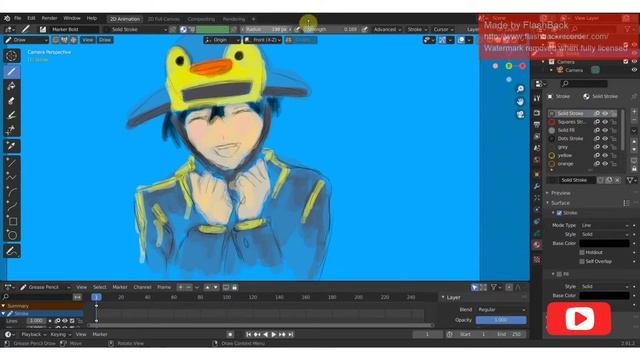
Task: Hide the Solid Fill material
Action: [605, 130]
